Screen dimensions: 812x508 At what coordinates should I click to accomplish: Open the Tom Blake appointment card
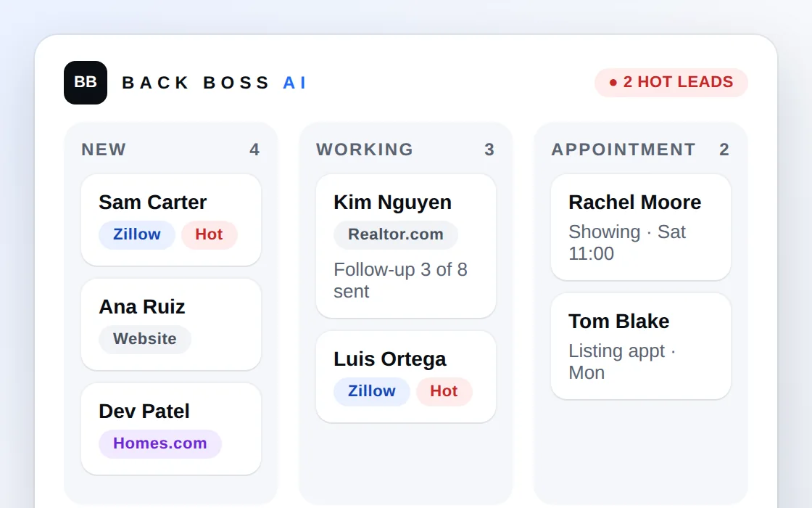(641, 345)
